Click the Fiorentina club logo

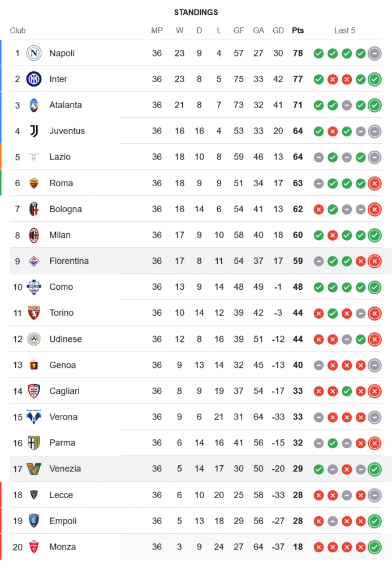[x=35, y=261]
